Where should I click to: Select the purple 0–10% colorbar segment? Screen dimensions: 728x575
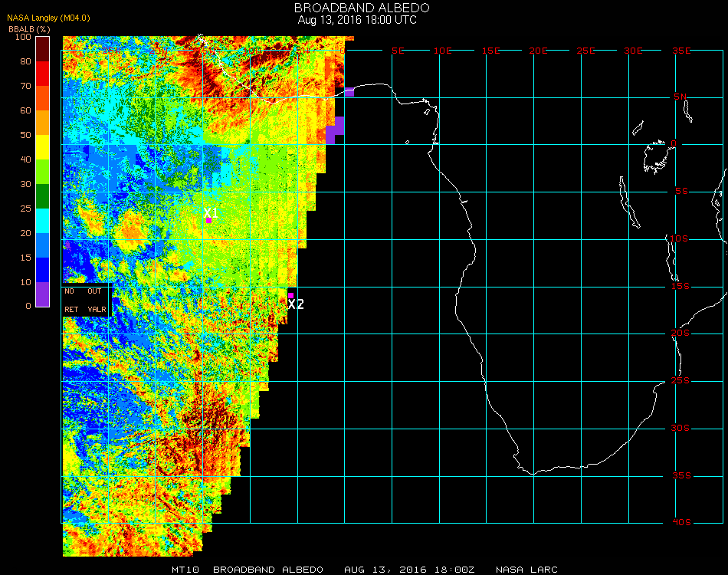[43, 294]
